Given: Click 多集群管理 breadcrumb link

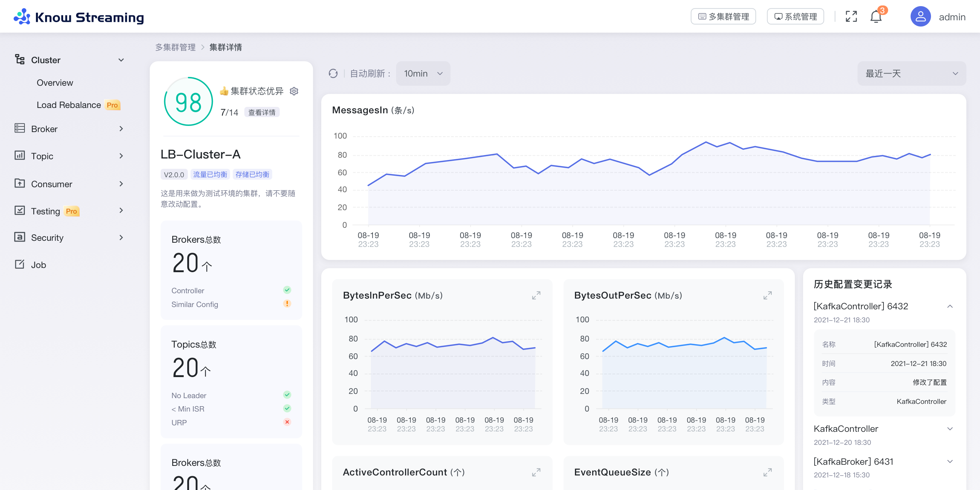Looking at the screenshot, I should (175, 47).
